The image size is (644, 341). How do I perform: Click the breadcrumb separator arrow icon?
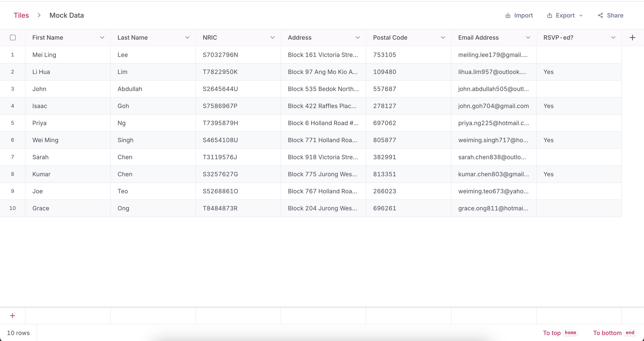pyautogui.click(x=39, y=16)
